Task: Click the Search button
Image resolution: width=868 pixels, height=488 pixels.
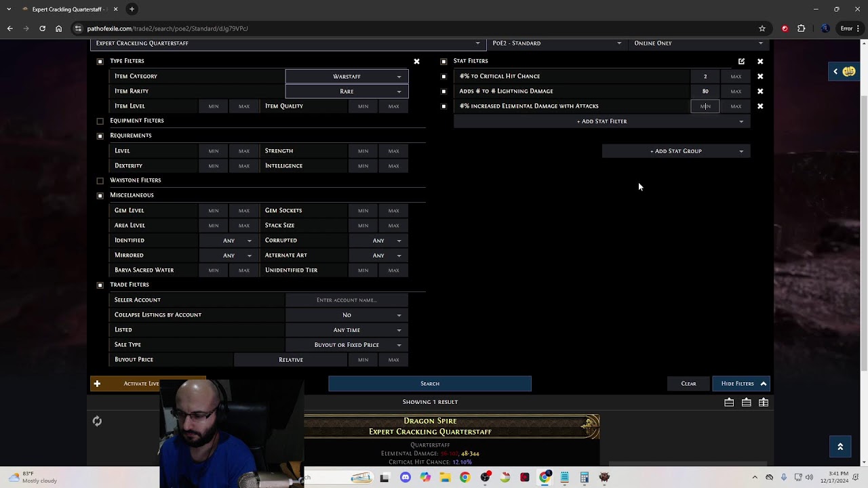Action: 430,384
